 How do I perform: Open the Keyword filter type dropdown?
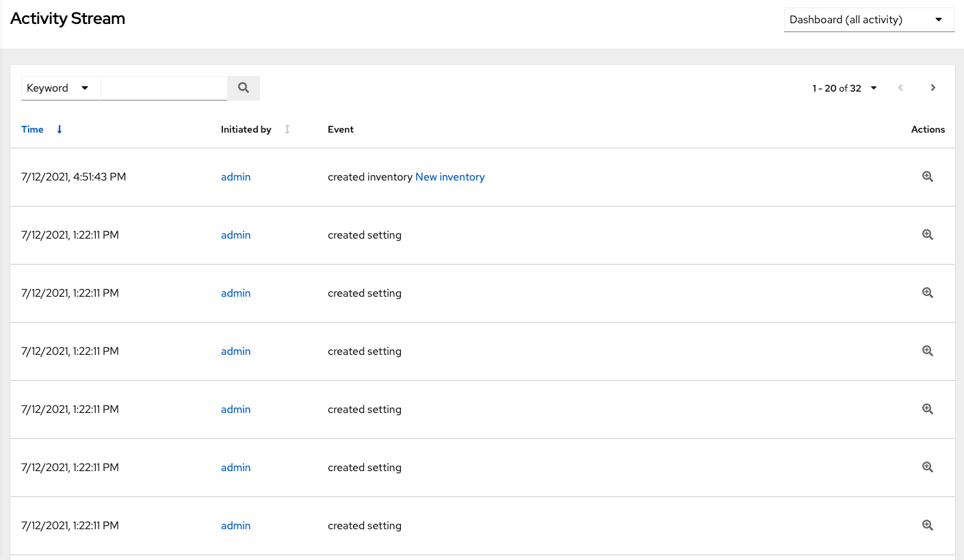[60, 88]
